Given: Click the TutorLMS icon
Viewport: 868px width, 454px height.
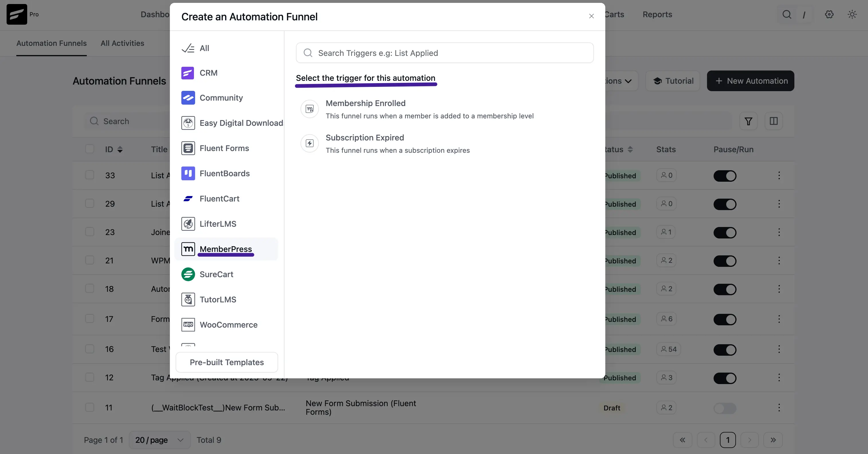Looking at the screenshot, I should click(x=188, y=300).
